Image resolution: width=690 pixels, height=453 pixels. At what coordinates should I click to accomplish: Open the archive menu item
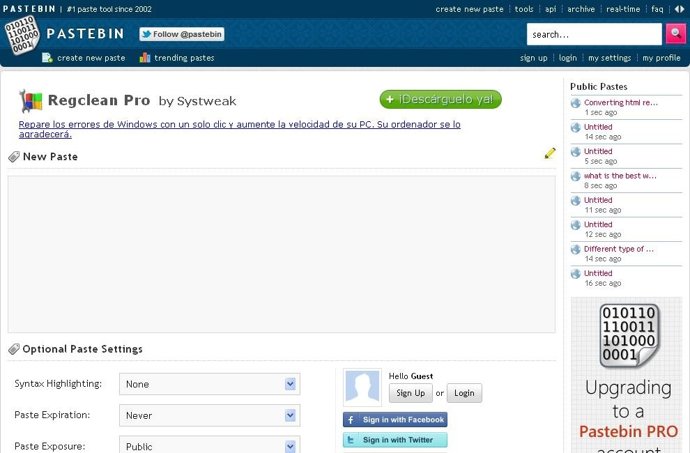click(x=581, y=9)
